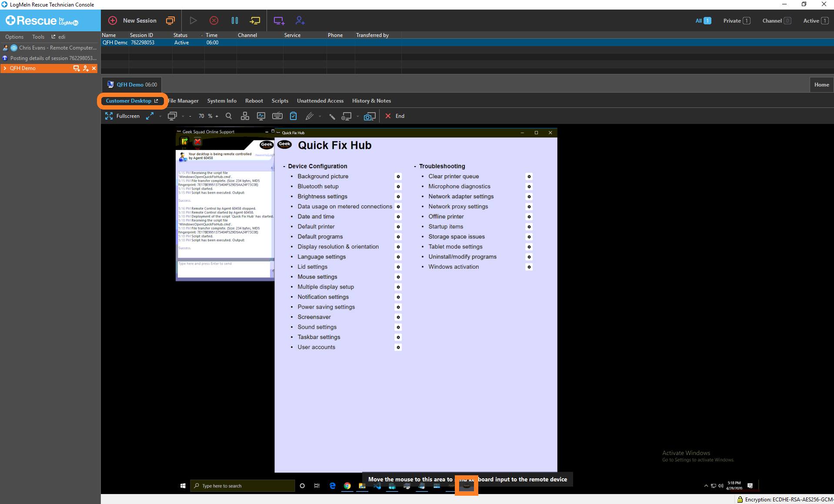
Task: Click the red cancel session icon
Action: pos(214,20)
